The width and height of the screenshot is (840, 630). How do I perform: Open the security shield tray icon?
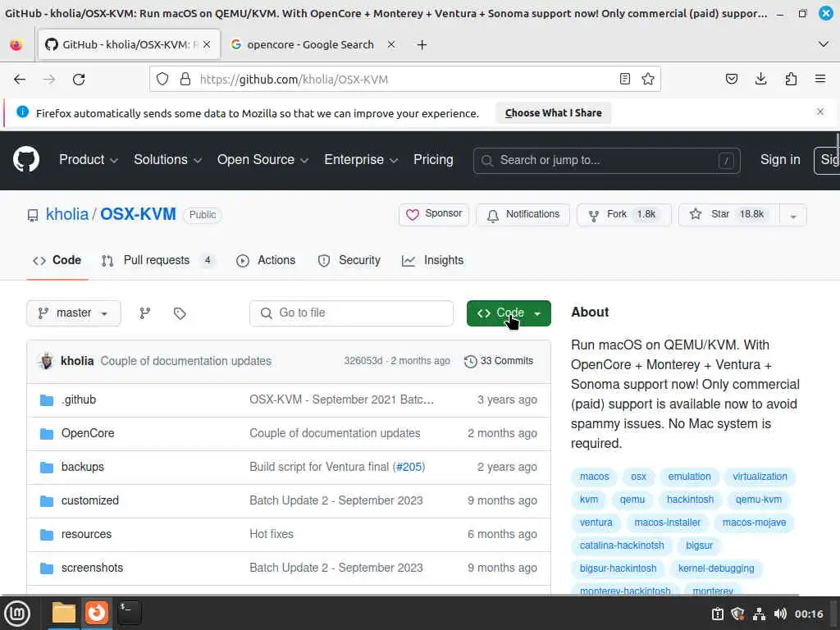737,614
